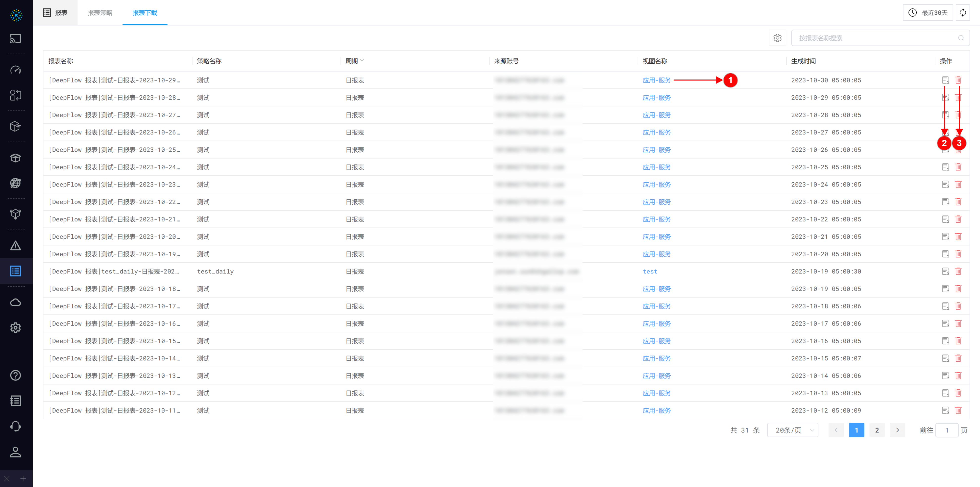Open the headset support icon in sidebar
Viewport: 980px width, 487px height.
click(16, 426)
